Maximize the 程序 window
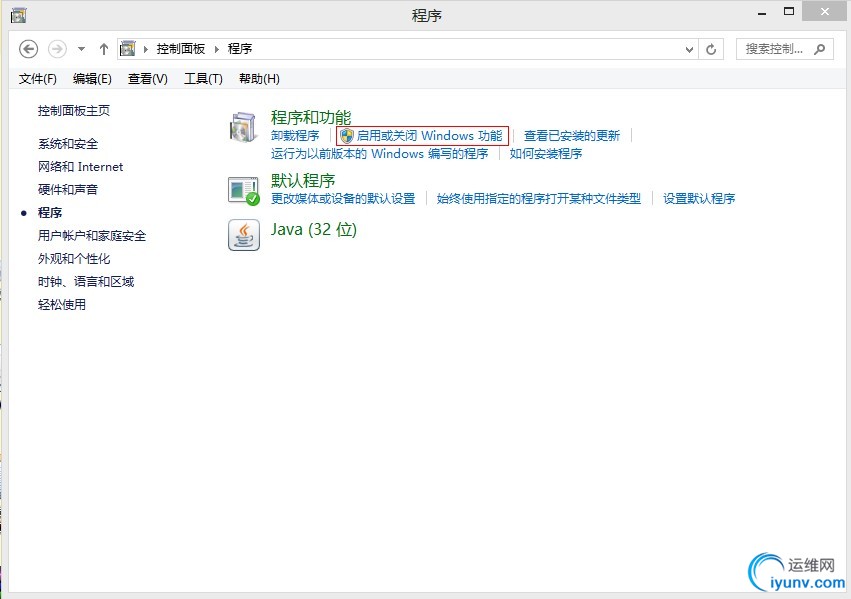Viewport: 851px width, 599px height. [x=789, y=11]
